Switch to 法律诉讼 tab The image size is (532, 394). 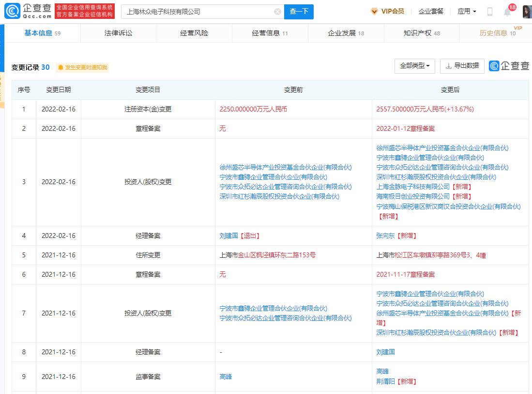[119, 33]
